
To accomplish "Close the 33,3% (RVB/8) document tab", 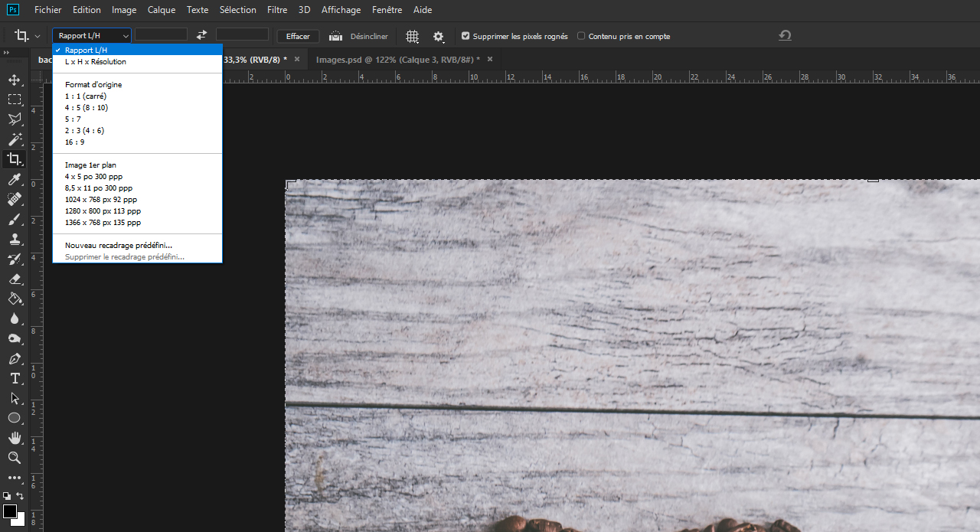I will (297, 59).
